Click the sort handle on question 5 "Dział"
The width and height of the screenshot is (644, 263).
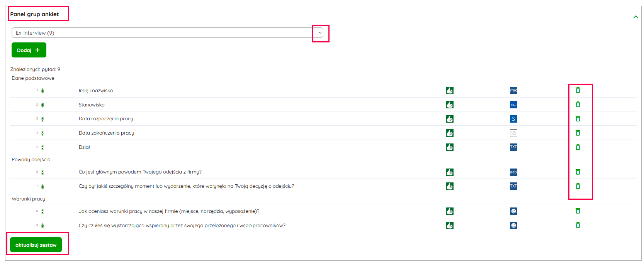[42, 148]
